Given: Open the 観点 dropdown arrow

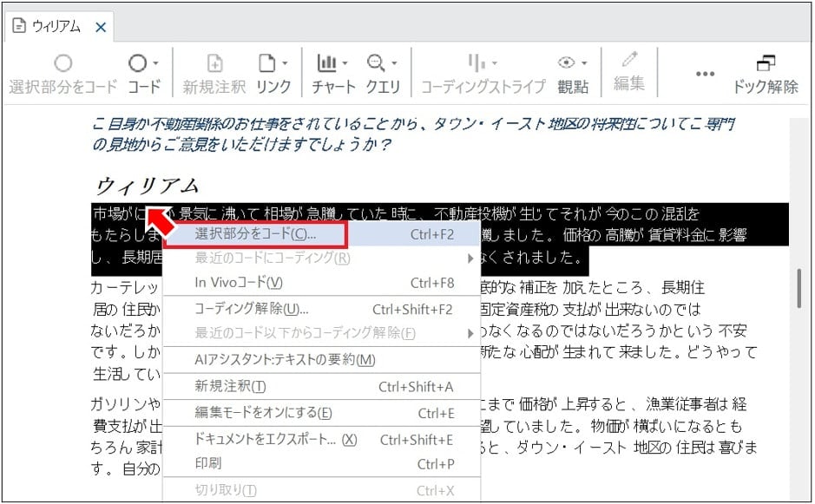Looking at the screenshot, I should (585, 65).
